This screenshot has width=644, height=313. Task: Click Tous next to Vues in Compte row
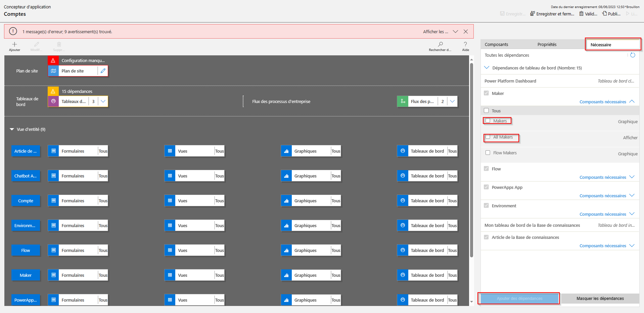point(220,201)
